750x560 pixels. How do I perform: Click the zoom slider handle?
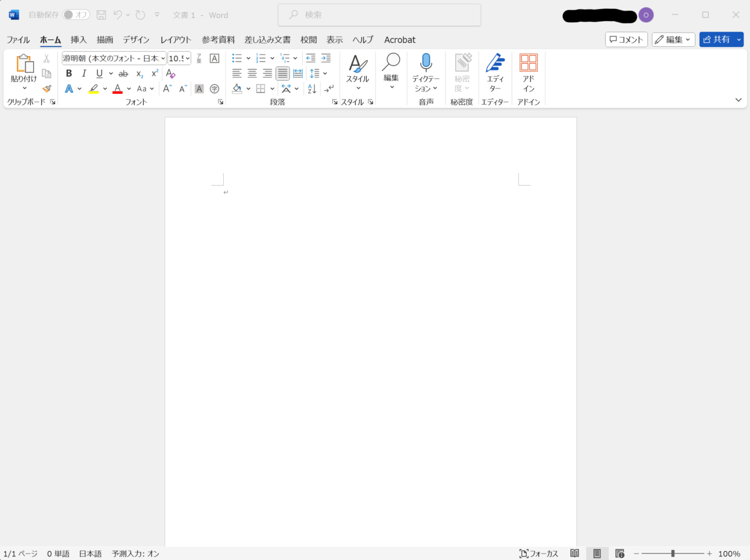click(x=673, y=554)
